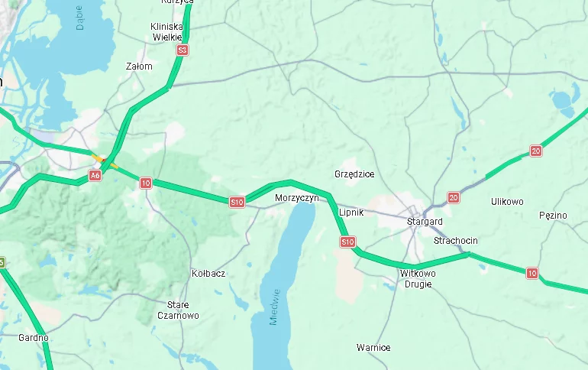
Task: Select route 10 shield below Pęzino
Action: tap(532, 273)
